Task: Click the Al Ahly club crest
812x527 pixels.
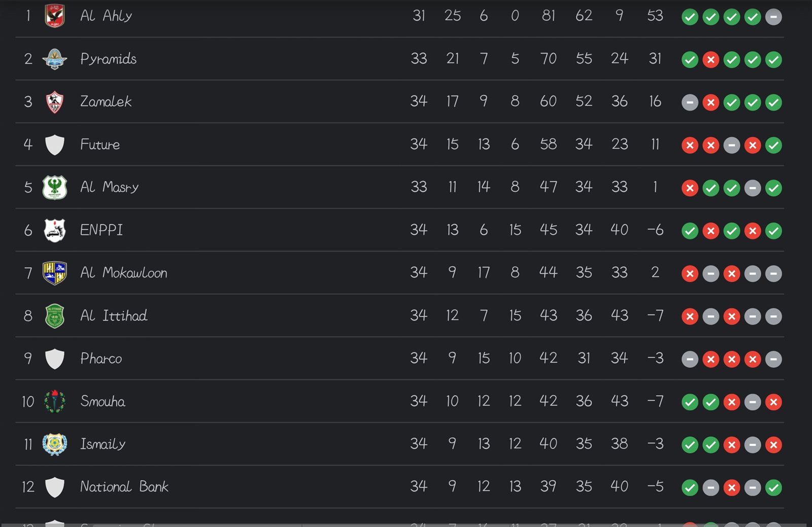Action: click(x=54, y=16)
